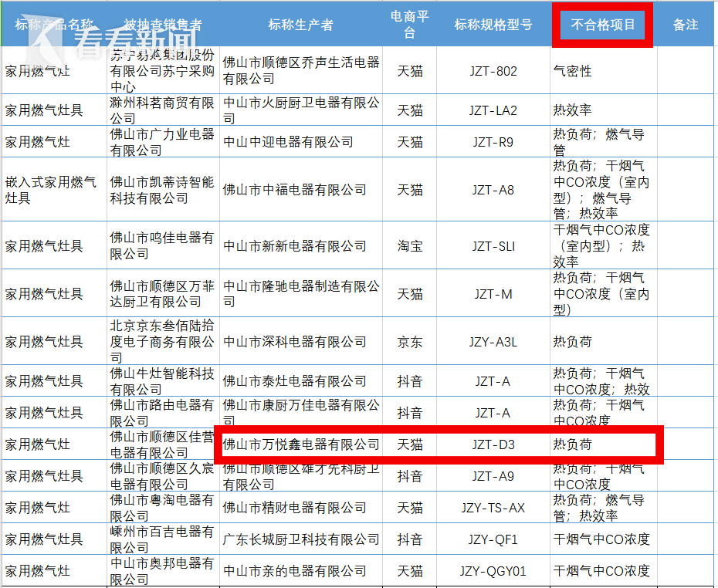This screenshot has width=718, height=588.
Task: Select the JZY-TS-AX model cell
Action: click(493, 508)
